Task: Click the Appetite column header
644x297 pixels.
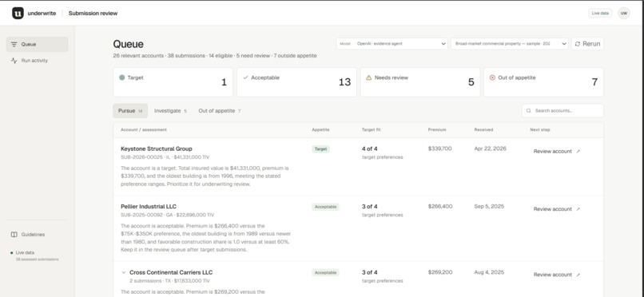Action: (320, 129)
